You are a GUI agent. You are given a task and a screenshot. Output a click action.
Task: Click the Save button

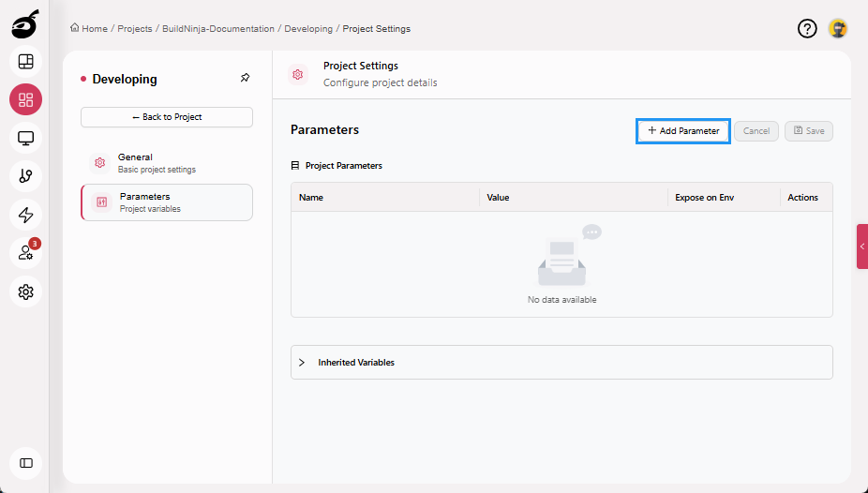[809, 131]
